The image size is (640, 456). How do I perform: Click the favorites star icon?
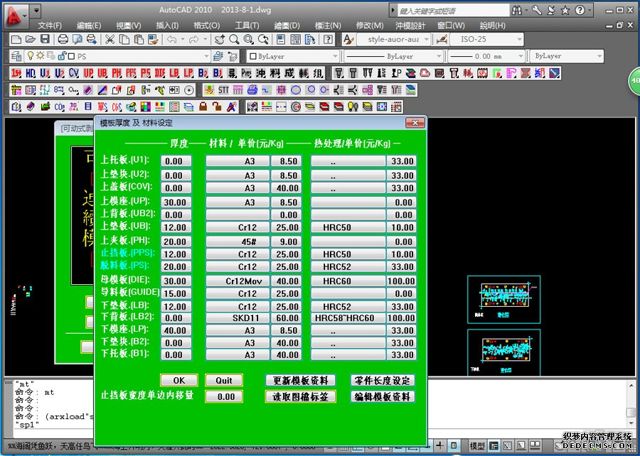(x=565, y=11)
